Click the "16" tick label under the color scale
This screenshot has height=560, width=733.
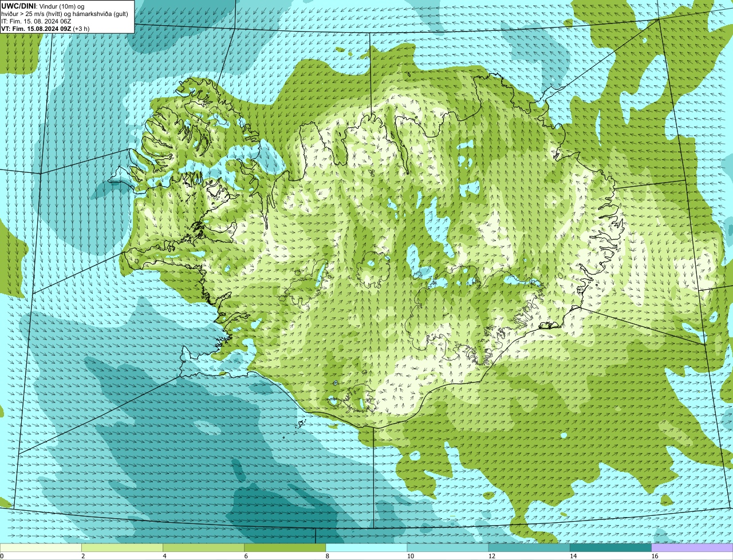pos(655,556)
